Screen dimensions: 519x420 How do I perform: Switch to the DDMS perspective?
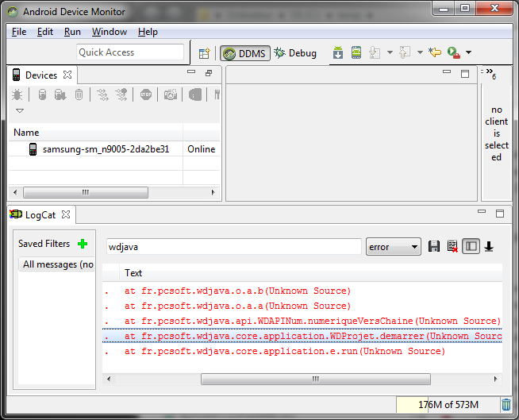[x=244, y=53]
